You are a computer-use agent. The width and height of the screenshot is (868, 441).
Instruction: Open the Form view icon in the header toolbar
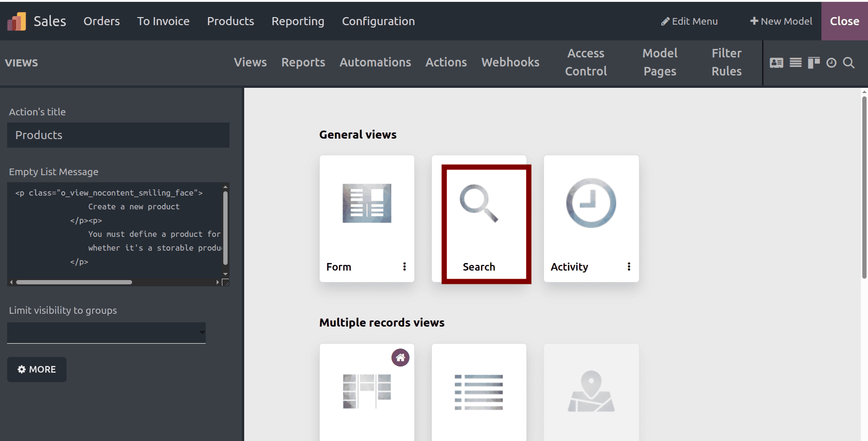(776, 63)
